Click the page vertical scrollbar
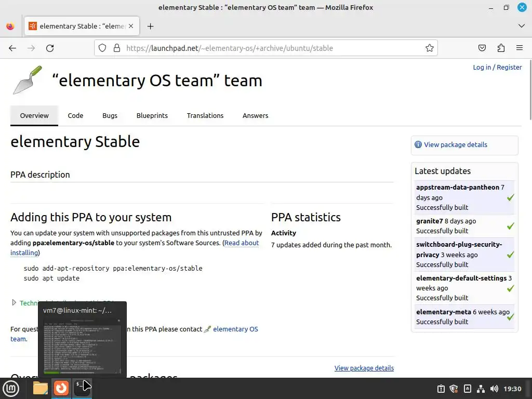The height and width of the screenshot is (399, 532). [529, 89]
